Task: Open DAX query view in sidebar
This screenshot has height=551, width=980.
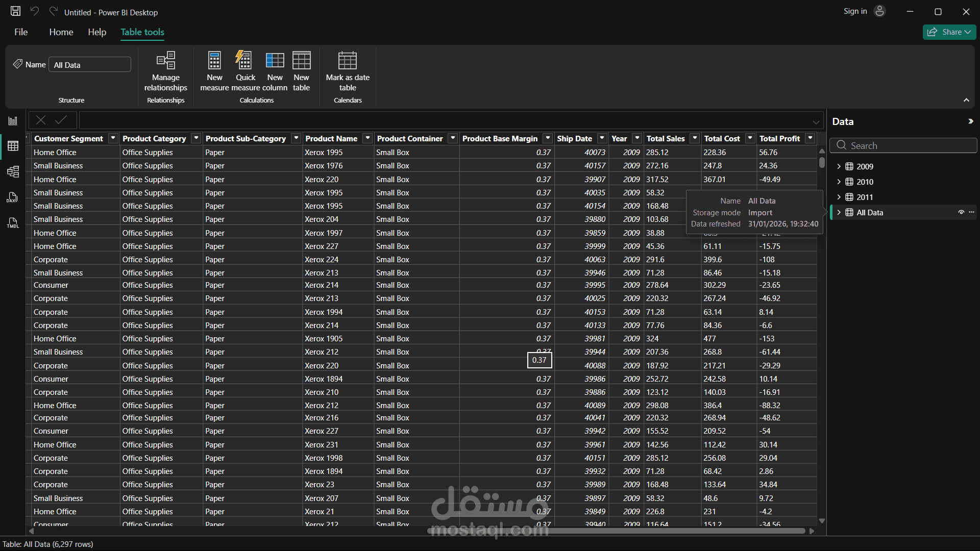Action: [13, 197]
